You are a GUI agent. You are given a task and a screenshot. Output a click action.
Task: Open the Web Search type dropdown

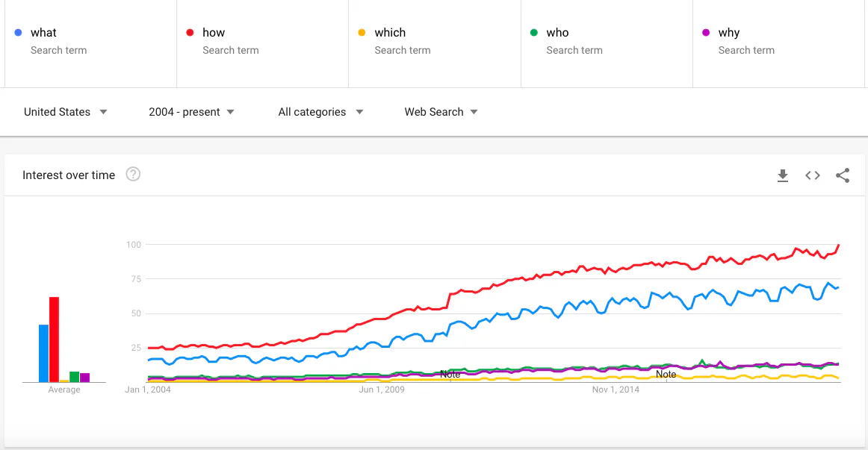441,112
